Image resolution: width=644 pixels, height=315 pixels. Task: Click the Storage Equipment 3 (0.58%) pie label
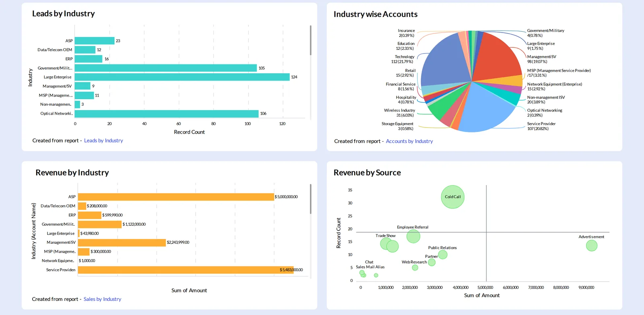pyautogui.click(x=397, y=126)
